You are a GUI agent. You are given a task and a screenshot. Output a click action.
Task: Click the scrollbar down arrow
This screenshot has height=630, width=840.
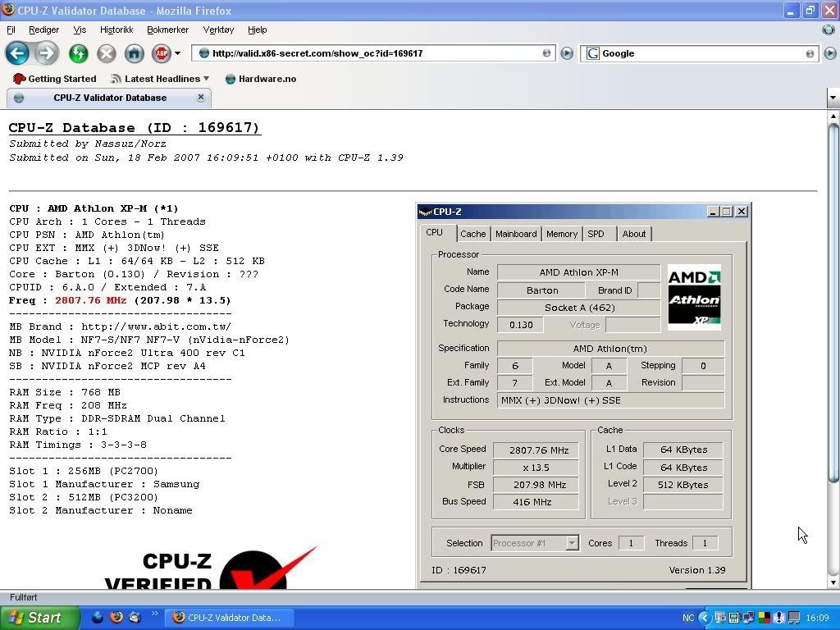833,582
